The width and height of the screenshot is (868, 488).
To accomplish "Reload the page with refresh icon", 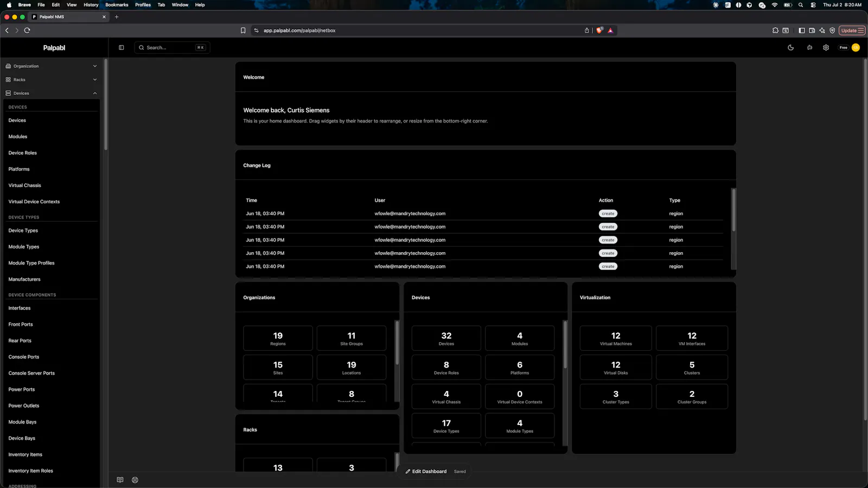I will click(27, 30).
